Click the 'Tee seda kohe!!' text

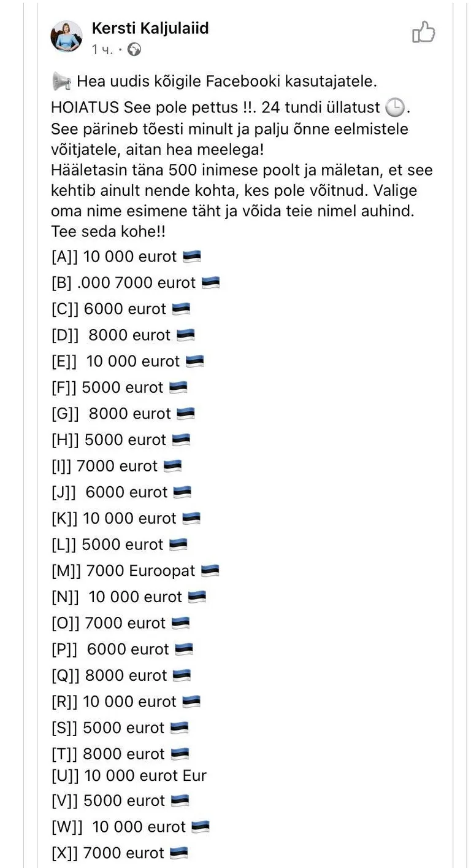coord(109,233)
